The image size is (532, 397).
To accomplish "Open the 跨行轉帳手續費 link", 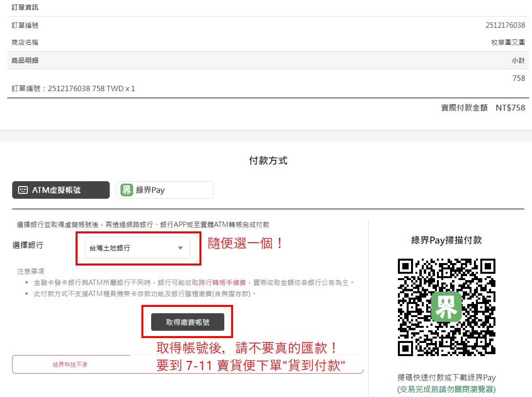I will click(x=223, y=283).
